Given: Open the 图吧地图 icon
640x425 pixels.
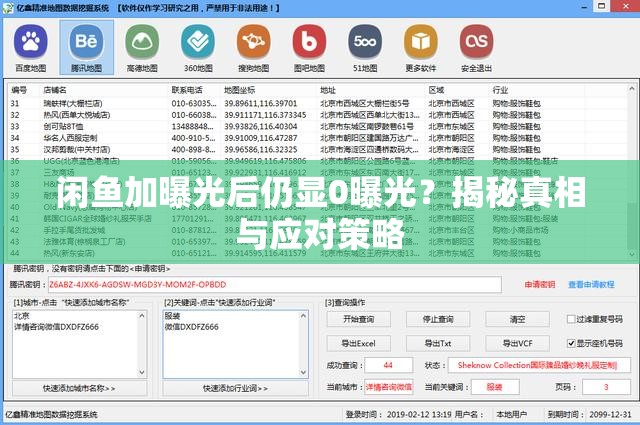Looking at the screenshot, I should [309, 48].
